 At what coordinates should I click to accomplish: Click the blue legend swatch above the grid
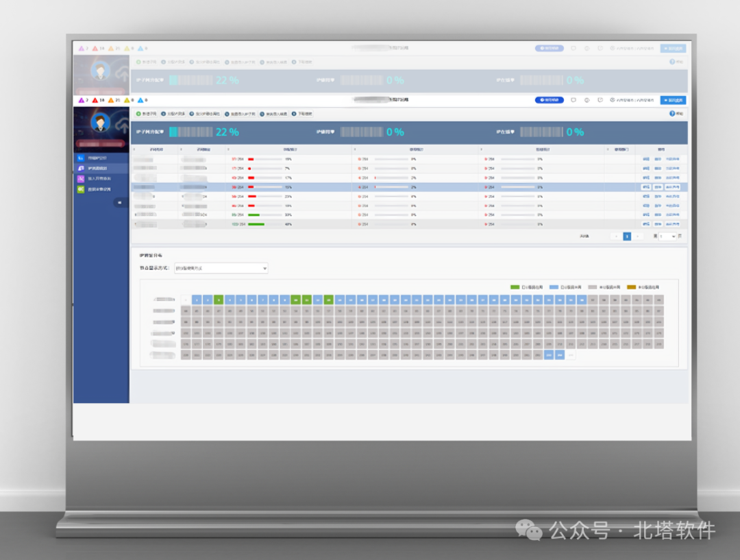pos(554,287)
